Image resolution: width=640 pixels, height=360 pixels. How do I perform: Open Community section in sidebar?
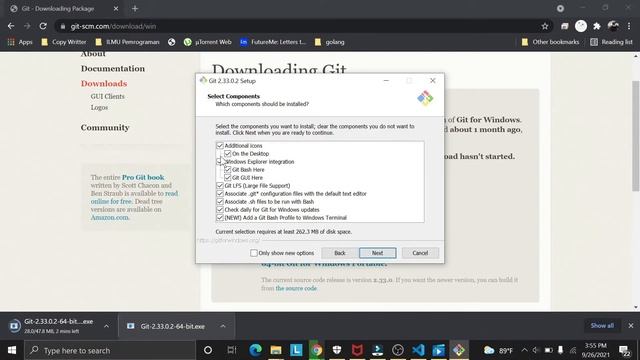[x=105, y=127]
